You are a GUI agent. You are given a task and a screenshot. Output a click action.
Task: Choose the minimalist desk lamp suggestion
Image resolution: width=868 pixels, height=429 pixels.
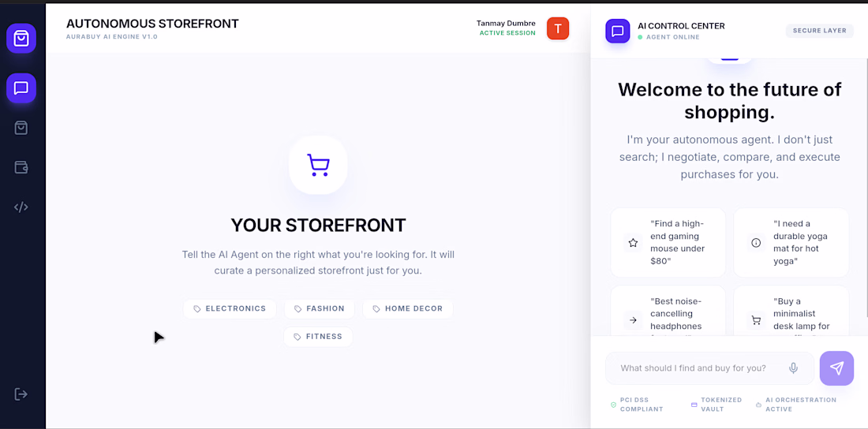pos(791,314)
